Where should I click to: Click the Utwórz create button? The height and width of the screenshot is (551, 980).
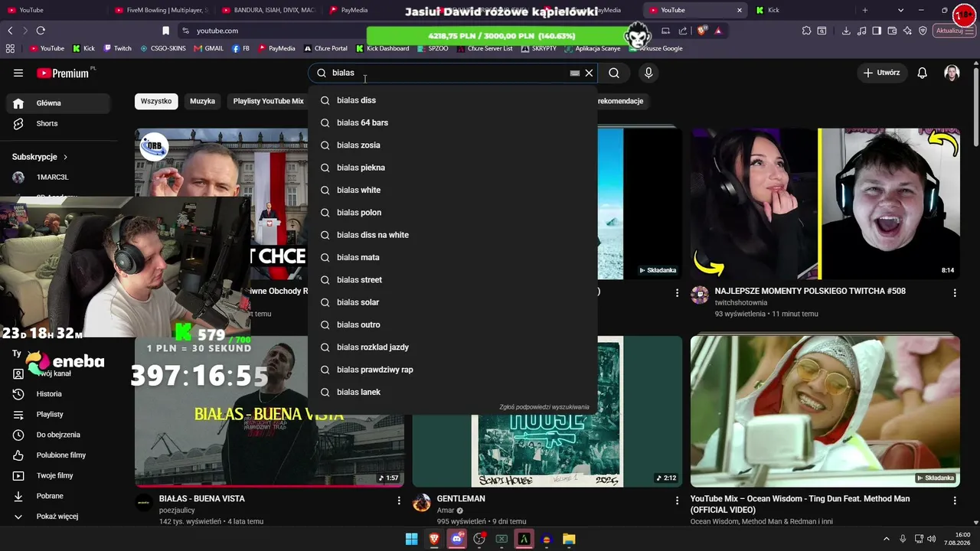[881, 73]
